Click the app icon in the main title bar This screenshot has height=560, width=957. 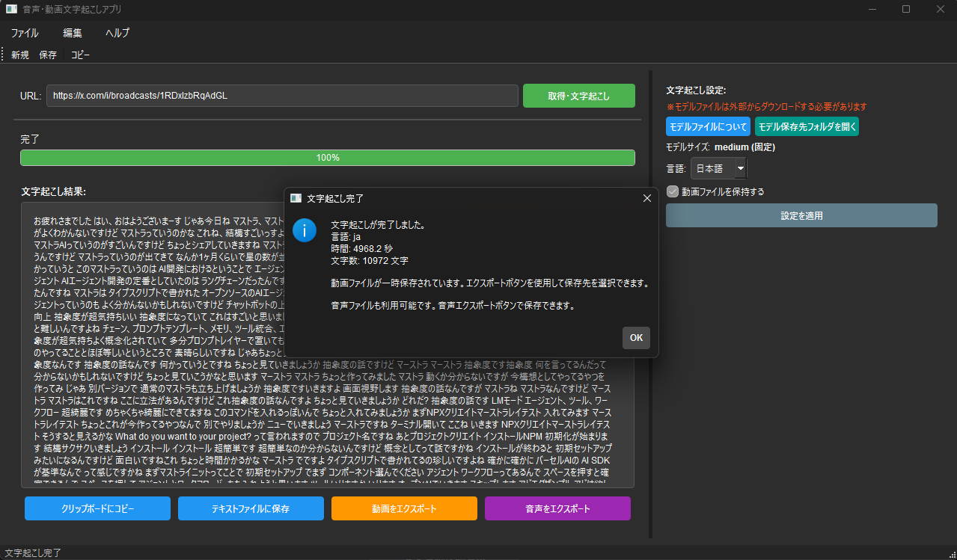point(12,9)
